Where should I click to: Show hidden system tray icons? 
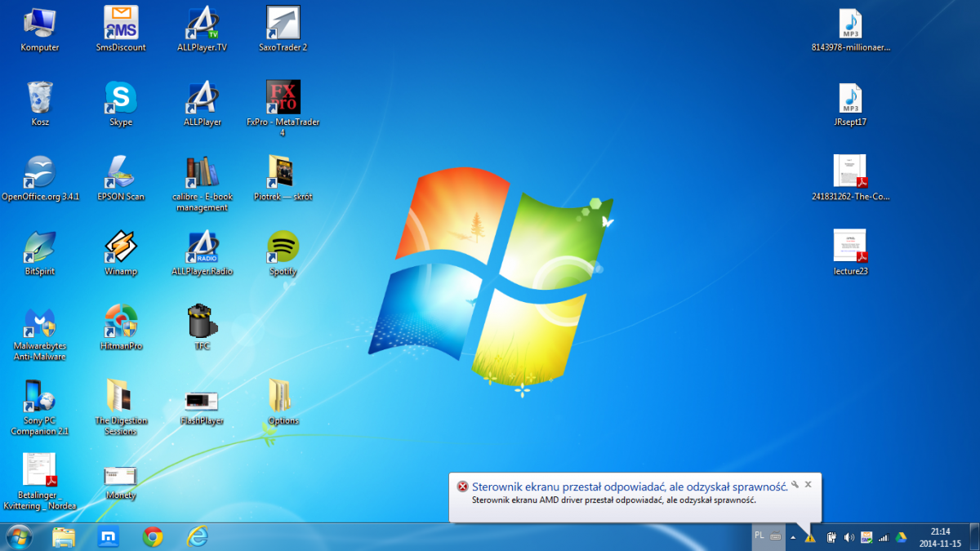792,537
